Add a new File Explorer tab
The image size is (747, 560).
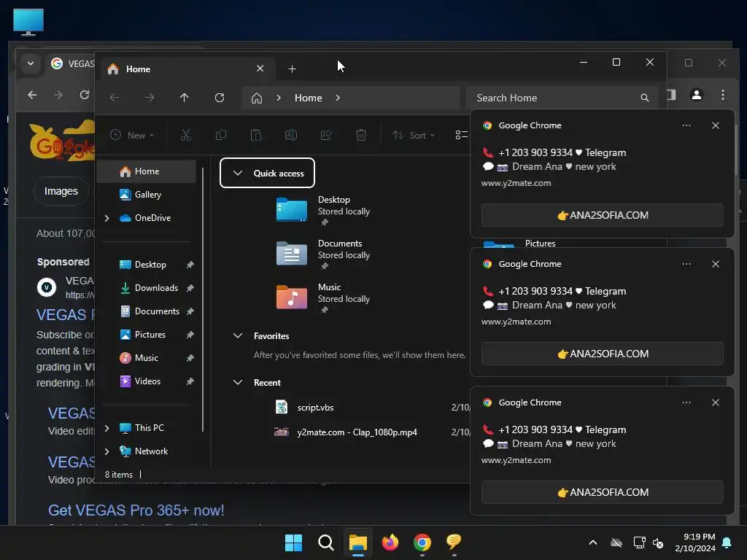292,69
